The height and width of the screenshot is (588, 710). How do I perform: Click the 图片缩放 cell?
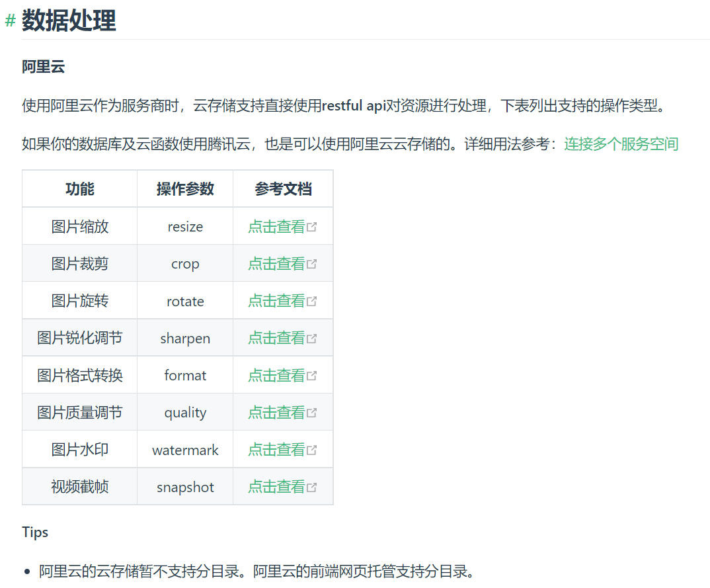pos(80,226)
